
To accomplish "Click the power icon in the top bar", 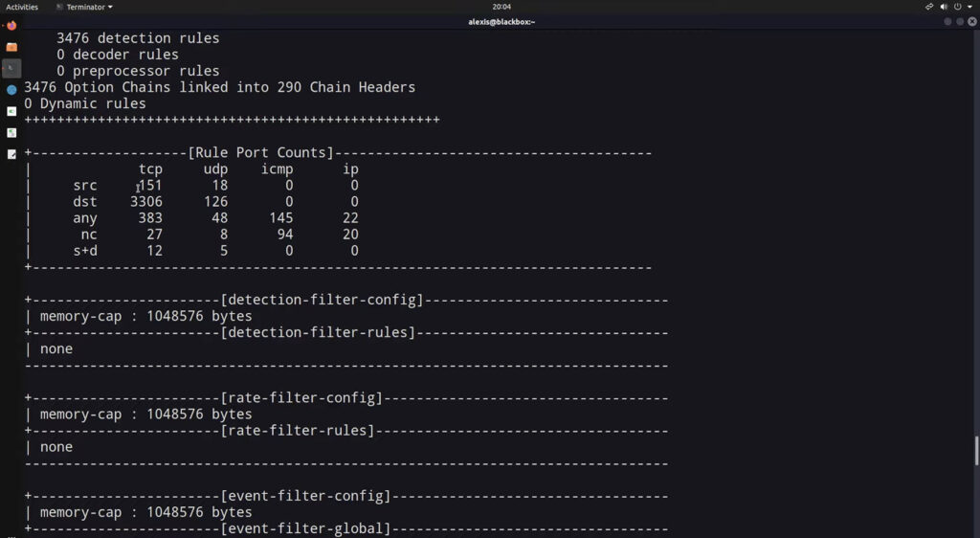I will click(957, 7).
